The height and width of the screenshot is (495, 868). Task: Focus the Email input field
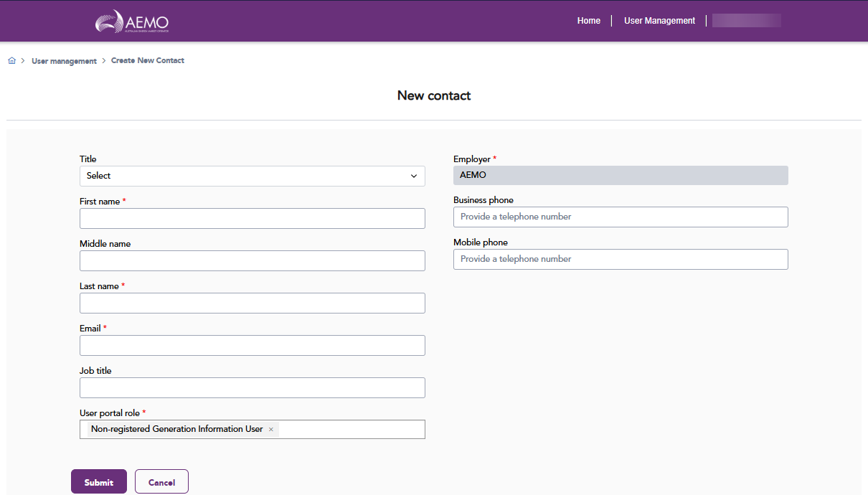[253, 346]
